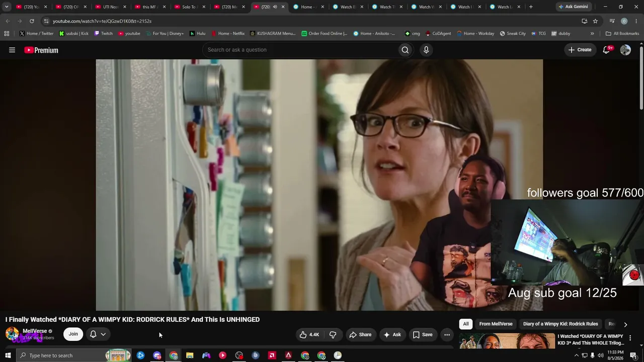Click the YouTube search input field
Screen dimensions: 644x362
pos(299,50)
